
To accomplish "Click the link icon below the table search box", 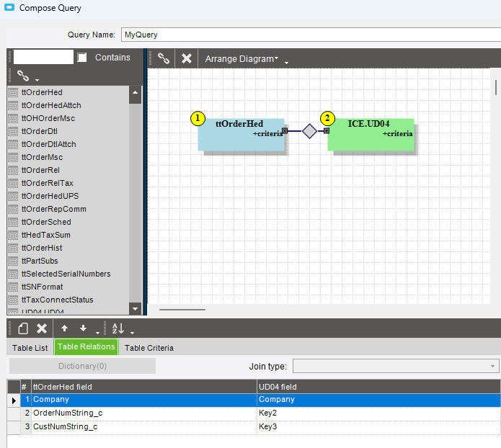I will (x=22, y=75).
